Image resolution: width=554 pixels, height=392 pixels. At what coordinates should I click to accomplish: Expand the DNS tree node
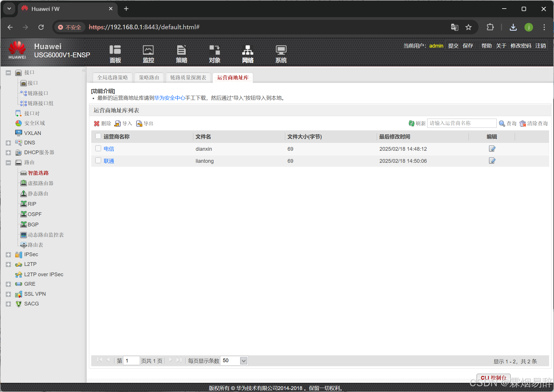point(8,143)
